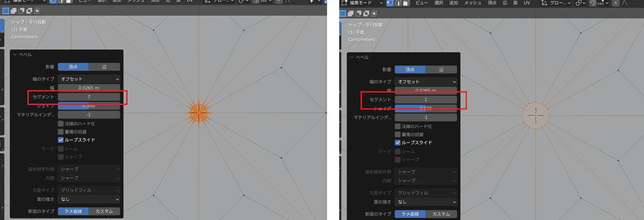Image resolution: width=644 pixels, height=220 pixels.
Task: Select vertex select mode in right screenshot
Action: click(390, 3)
